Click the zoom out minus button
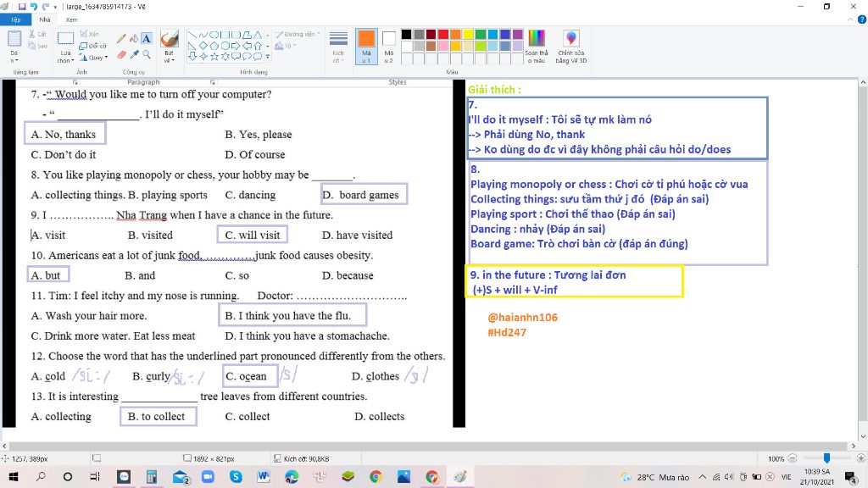This screenshot has width=868, height=488. tap(793, 458)
